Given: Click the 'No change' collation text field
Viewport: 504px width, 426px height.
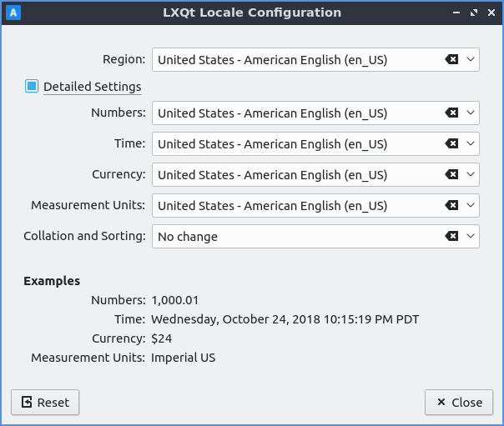Looking at the screenshot, I should pyautogui.click(x=292, y=237).
